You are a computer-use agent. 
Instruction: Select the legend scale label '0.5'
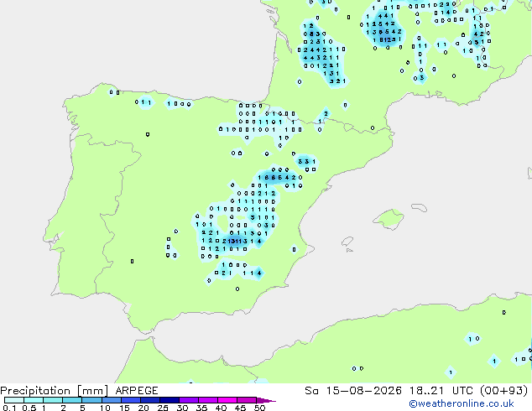coord(29,408)
